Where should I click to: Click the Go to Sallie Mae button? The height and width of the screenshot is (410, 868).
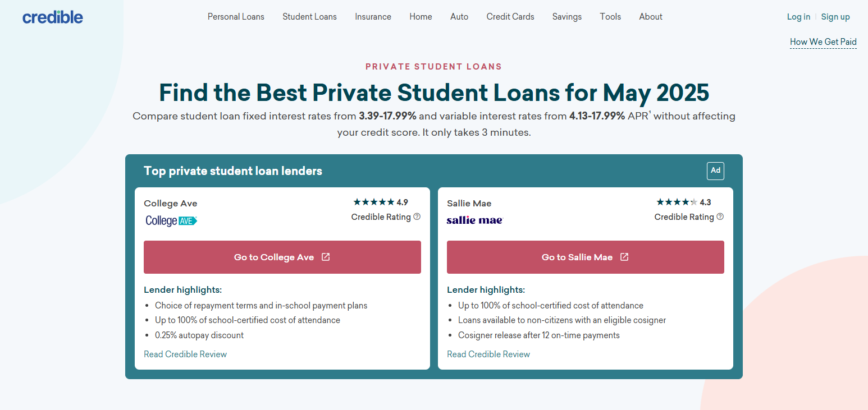586,257
